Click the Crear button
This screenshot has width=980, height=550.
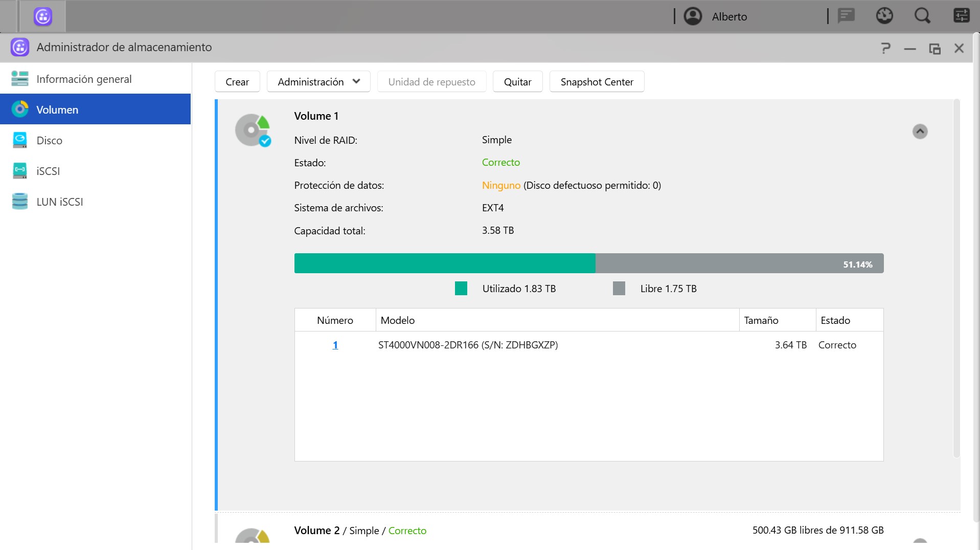click(237, 82)
